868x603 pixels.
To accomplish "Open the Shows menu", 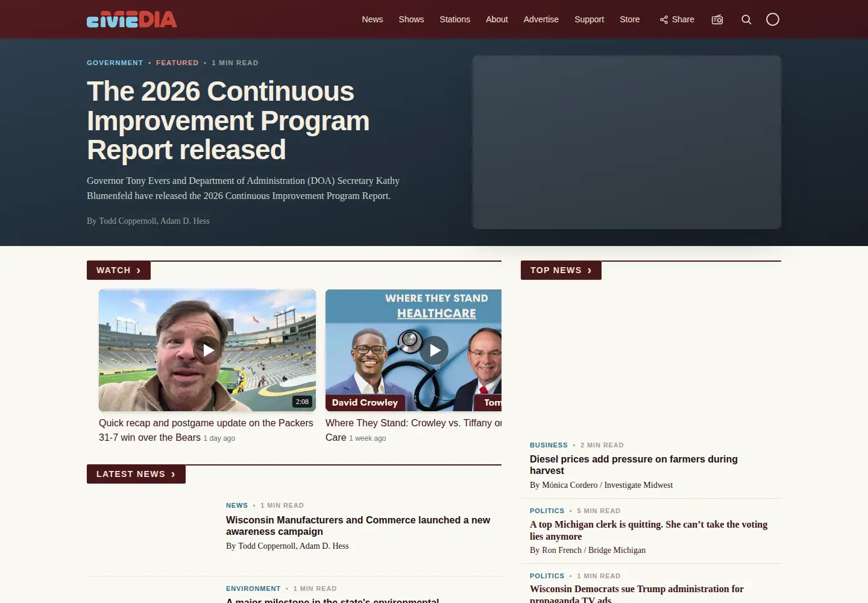I will coord(411,19).
